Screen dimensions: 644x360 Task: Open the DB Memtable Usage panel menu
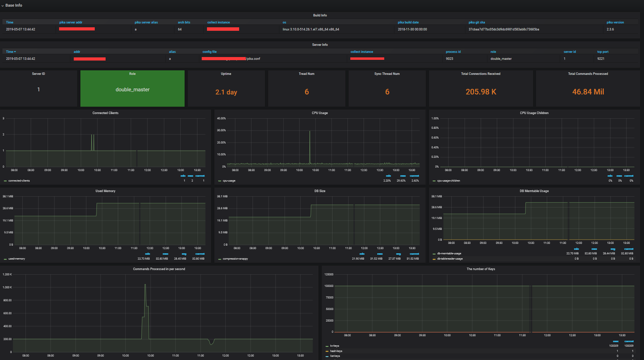(x=534, y=191)
